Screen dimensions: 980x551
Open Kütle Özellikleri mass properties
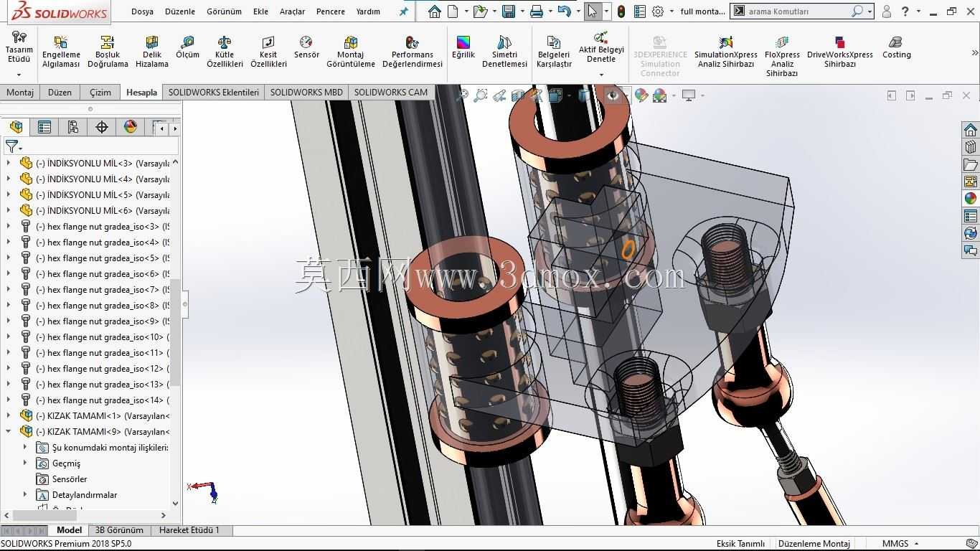pyautogui.click(x=225, y=52)
